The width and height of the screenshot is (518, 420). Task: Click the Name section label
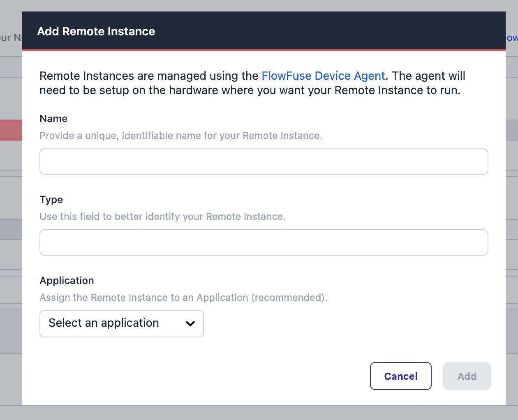coord(53,118)
